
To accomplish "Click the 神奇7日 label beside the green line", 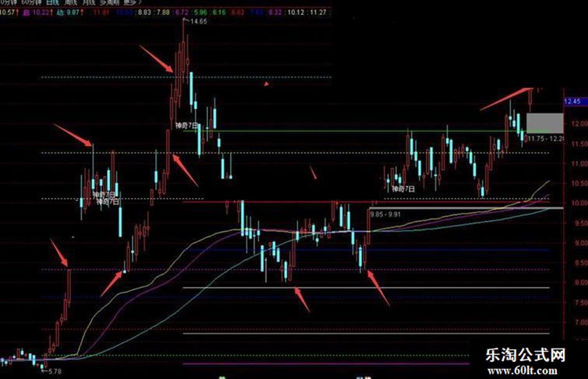I will coord(187,125).
